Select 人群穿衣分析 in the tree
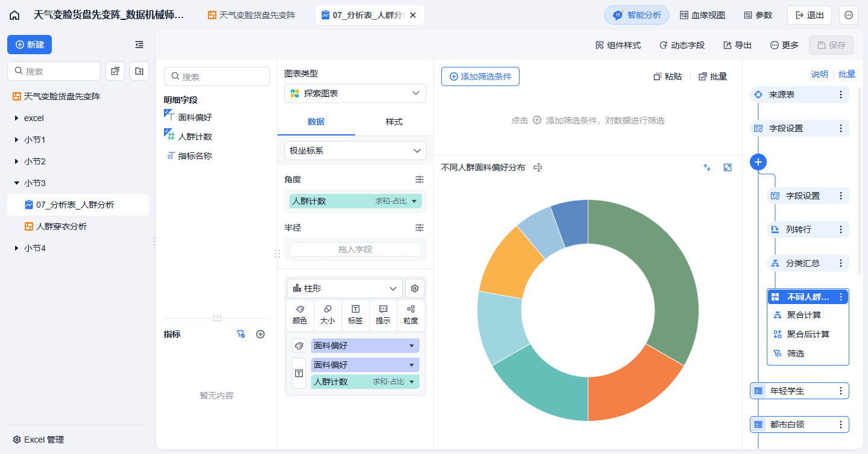Viewport: 868px width, 454px height. tap(78, 226)
